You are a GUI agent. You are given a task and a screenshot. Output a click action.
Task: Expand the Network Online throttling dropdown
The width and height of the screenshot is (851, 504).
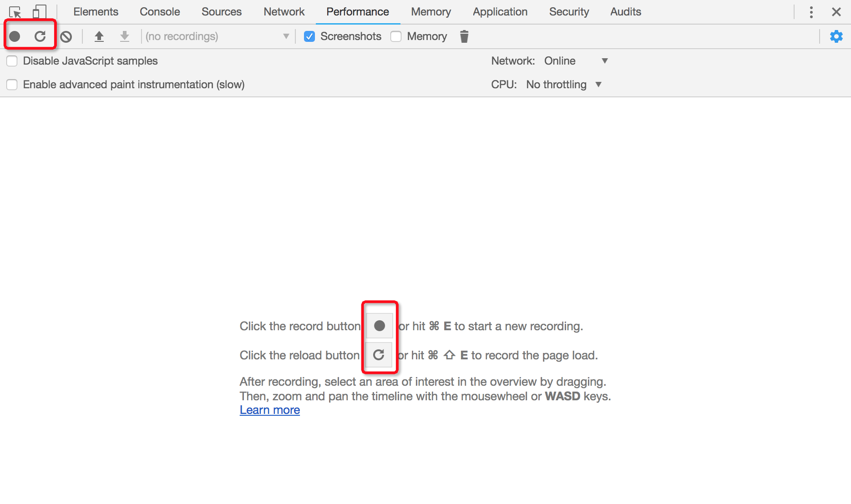point(576,61)
